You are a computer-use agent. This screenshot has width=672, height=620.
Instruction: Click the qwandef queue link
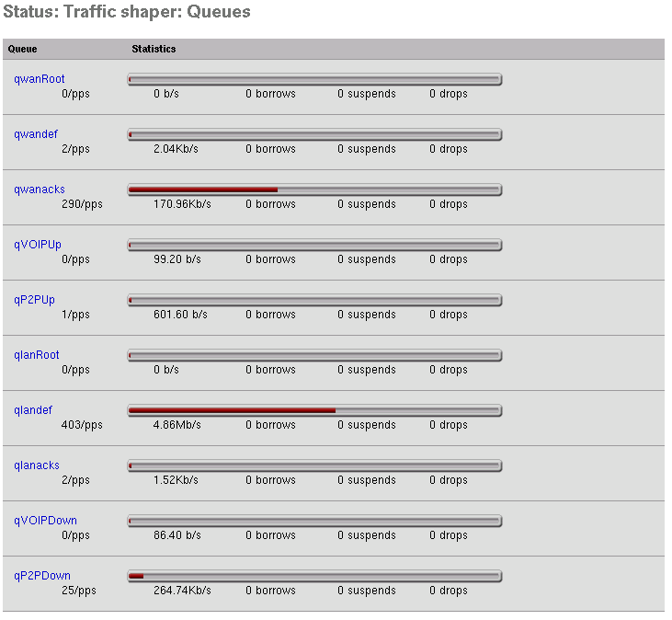pos(36,134)
